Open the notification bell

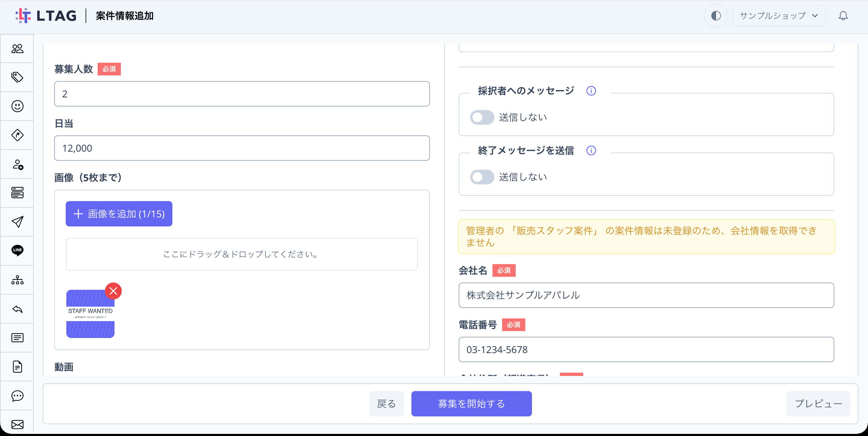pyautogui.click(x=843, y=16)
